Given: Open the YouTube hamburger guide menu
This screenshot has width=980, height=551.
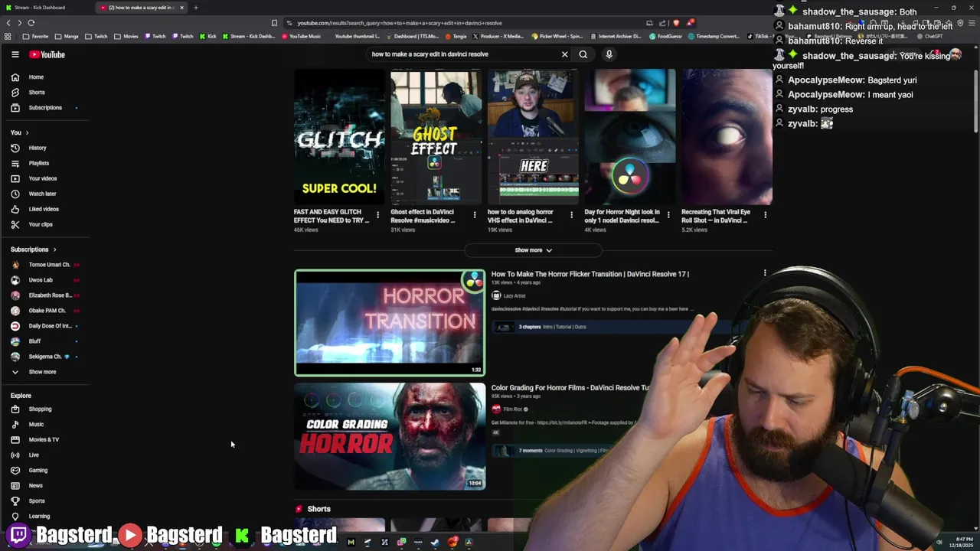Looking at the screenshot, I should [x=15, y=54].
